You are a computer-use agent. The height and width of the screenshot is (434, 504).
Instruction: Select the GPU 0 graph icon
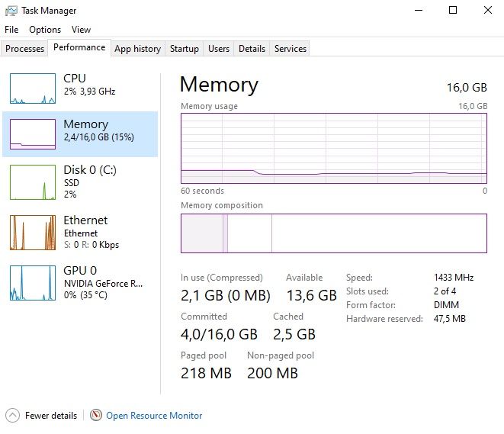(33, 283)
